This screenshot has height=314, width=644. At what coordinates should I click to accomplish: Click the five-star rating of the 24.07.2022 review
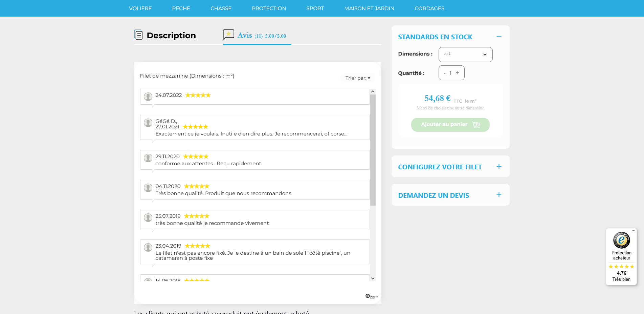click(x=198, y=95)
